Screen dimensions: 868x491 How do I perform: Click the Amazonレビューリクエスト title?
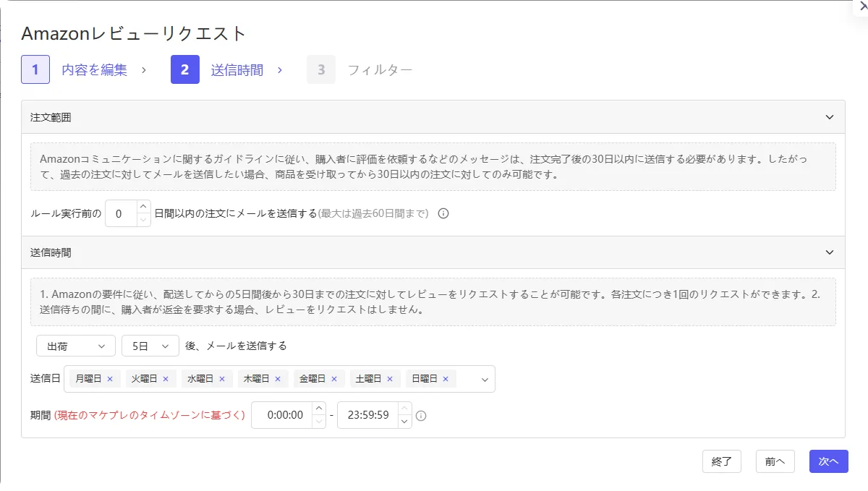[x=134, y=34]
